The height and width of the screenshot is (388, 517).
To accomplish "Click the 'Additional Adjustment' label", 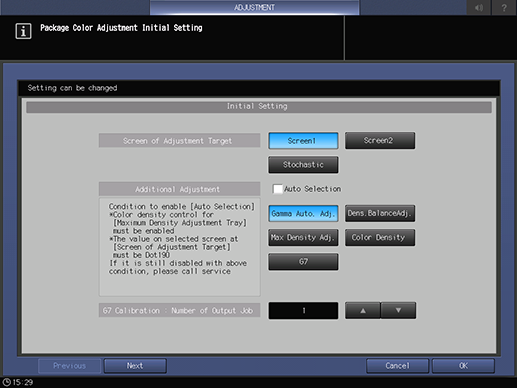I will (179, 189).
